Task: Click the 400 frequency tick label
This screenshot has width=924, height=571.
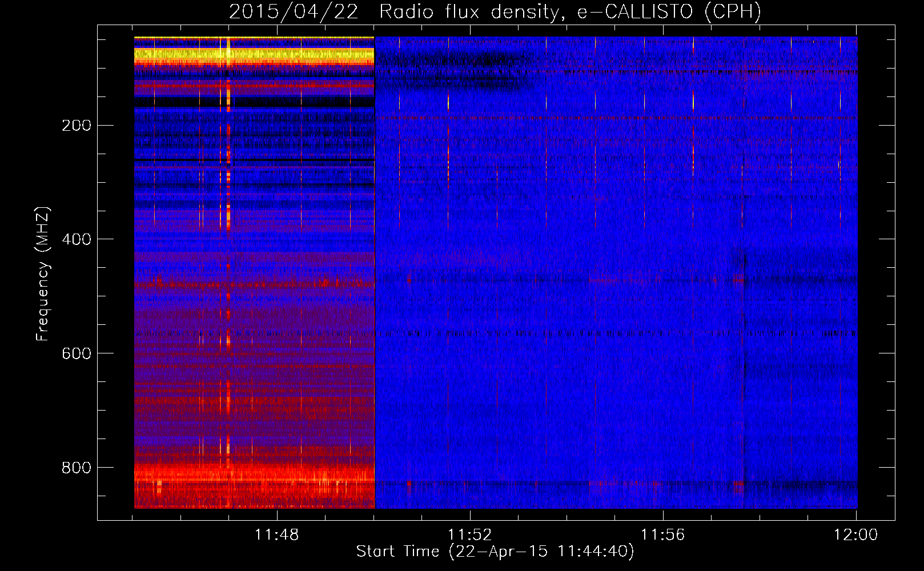Action: (x=77, y=239)
